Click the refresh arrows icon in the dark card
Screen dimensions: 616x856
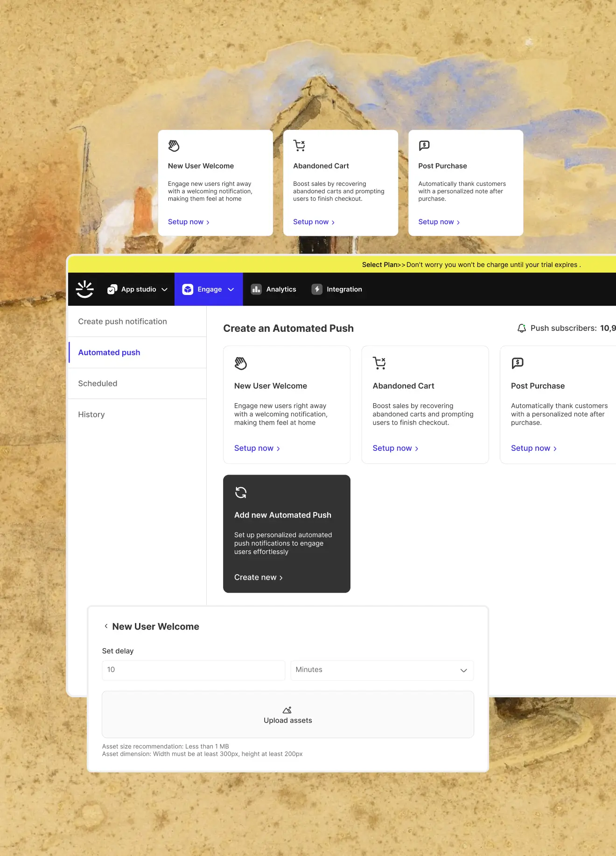pyautogui.click(x=241, y=492)
